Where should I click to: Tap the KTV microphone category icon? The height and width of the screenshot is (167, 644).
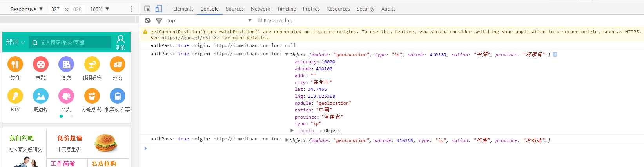(15, 96)
